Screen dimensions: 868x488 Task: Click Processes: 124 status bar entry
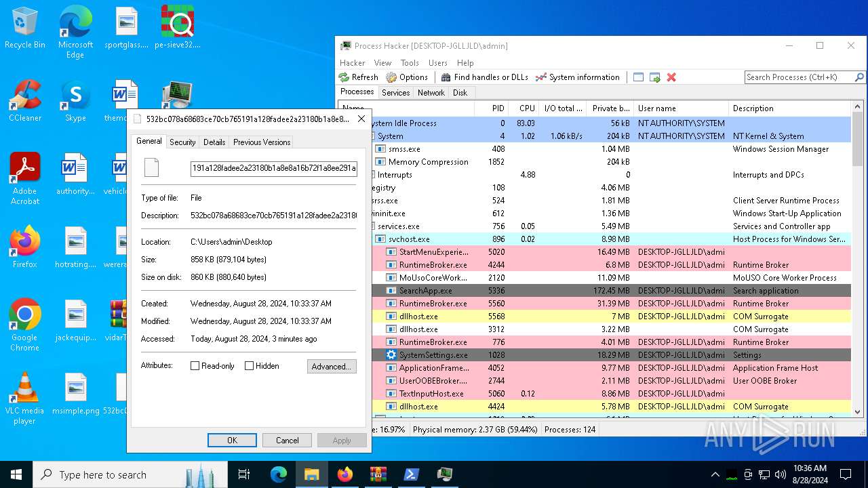570,430
